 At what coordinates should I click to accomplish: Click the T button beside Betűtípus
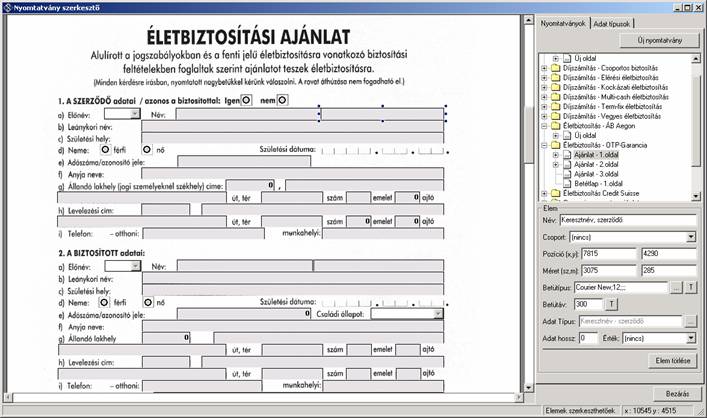click(691, 287)
